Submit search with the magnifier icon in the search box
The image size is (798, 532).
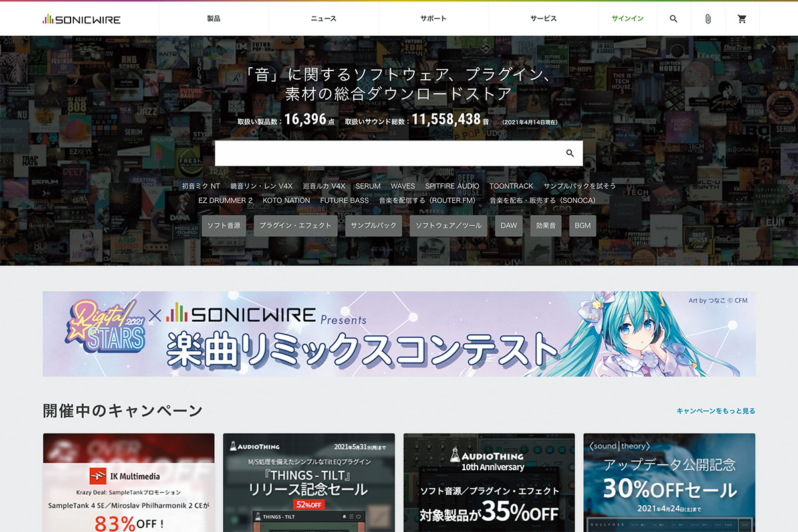[570, 153]
